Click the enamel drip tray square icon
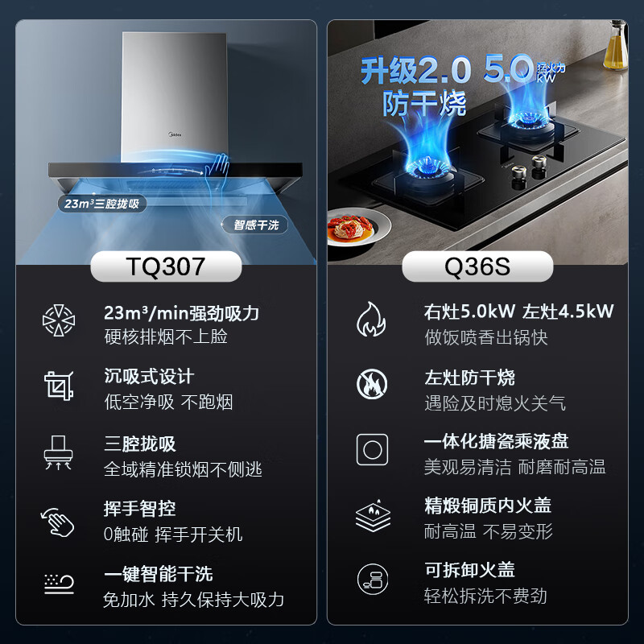 pyautogui.click(x=372, y=449)
